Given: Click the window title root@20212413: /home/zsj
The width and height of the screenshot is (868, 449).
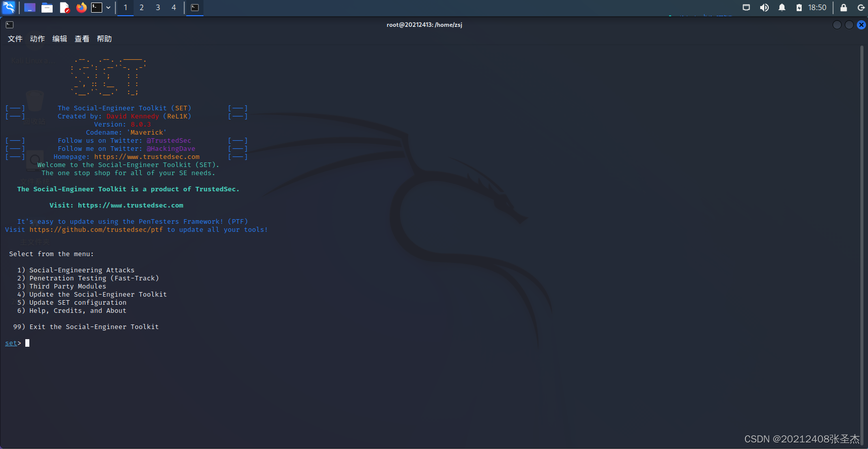Looking at the screenshot, I should point(424,25).
